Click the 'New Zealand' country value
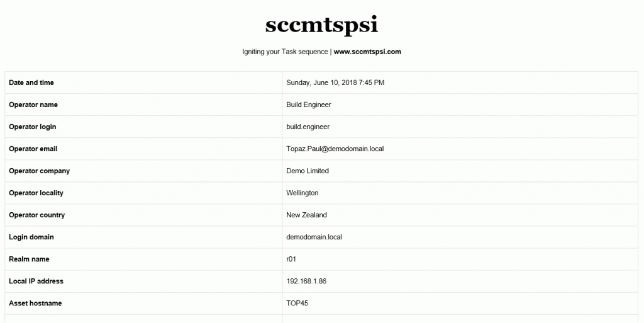The width and height of the screenshot is (644, 323). [x=307, y=215]
